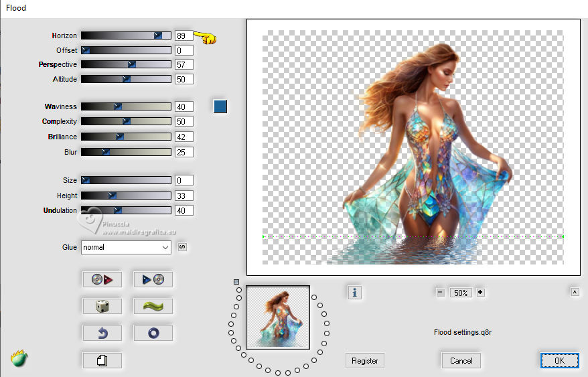Confirm the Flood settings with OK
Viewport: 588px width, 377px height.
coord(559,360)
